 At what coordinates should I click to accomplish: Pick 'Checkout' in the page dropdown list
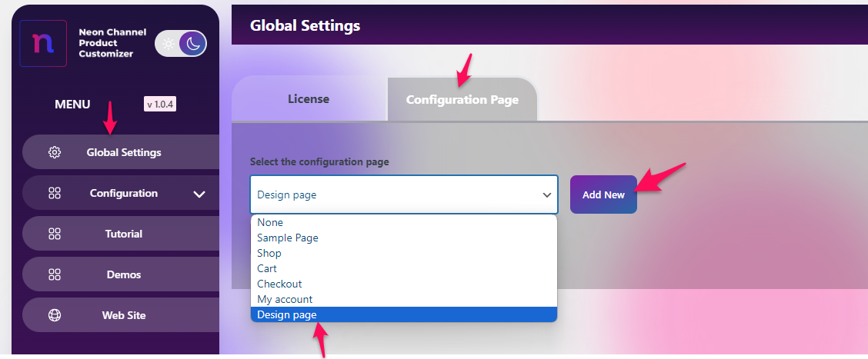(x=279, y=284)
